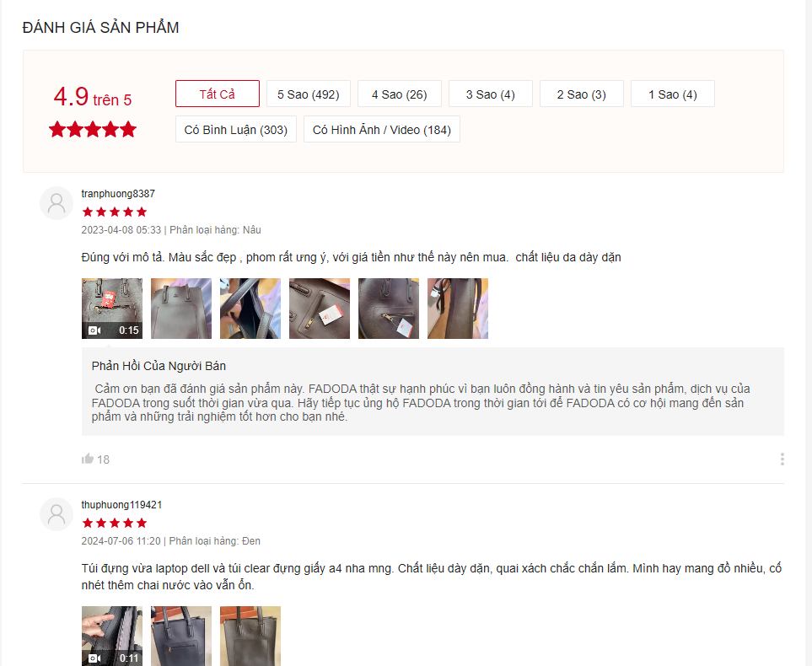Viewport: 812px width, 666px height.
Task: Play the 0:15 video thumbnail
Action: 112,309
